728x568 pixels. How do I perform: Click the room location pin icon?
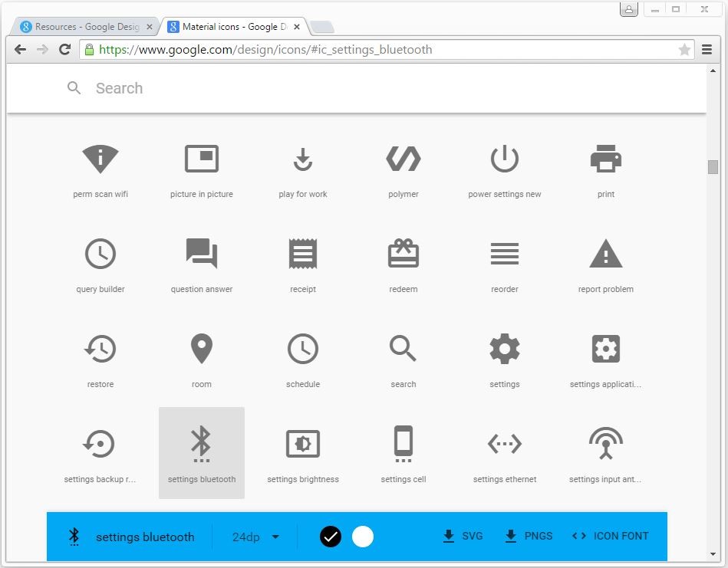[201, 348]
